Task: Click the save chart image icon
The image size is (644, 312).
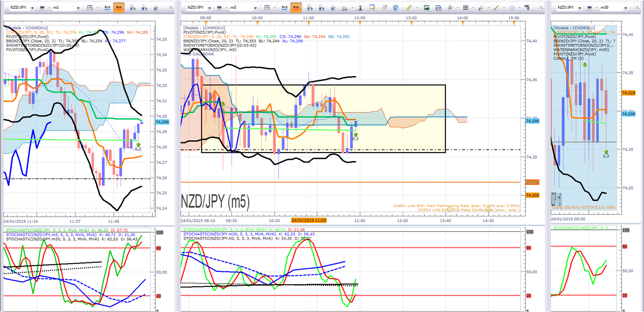Action: (x=426, y=8)
